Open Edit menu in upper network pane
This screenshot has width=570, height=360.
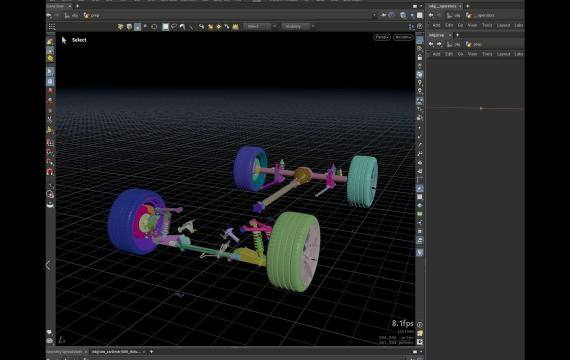point(449,25)
